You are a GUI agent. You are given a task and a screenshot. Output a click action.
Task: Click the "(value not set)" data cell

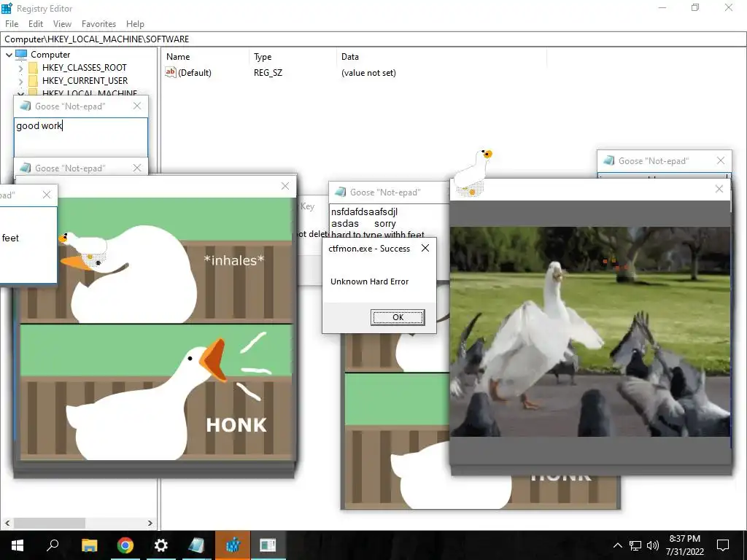(368, 73)
